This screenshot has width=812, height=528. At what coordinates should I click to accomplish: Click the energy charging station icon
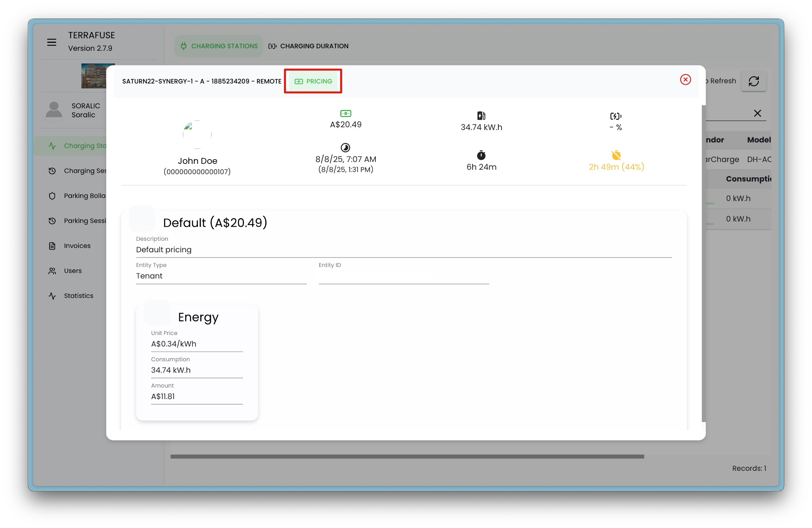pyautogui.click(x=481, y=116)
